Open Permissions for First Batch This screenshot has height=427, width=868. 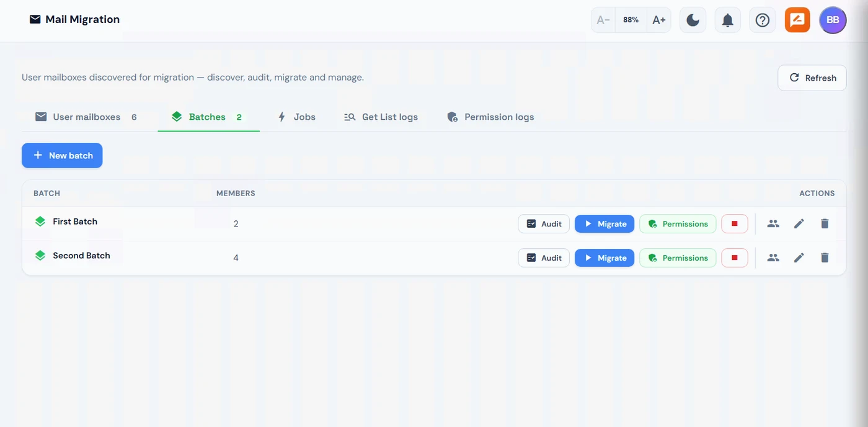(x=678, y=223)
